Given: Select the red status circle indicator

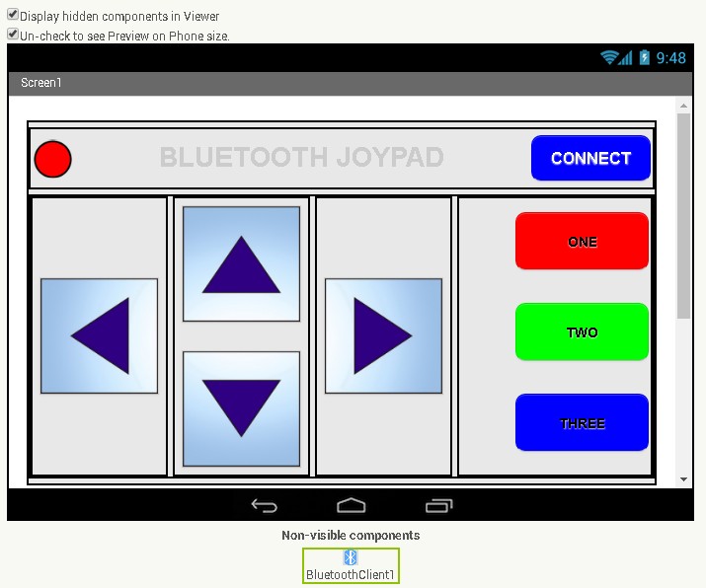Looking at the screenshot, I should pos(52,159).
